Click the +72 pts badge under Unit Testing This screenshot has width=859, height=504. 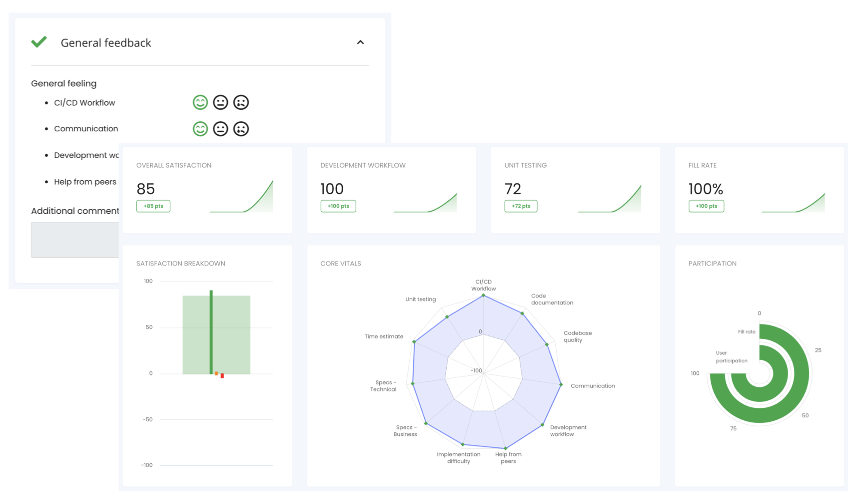click(x=521, y=206)
